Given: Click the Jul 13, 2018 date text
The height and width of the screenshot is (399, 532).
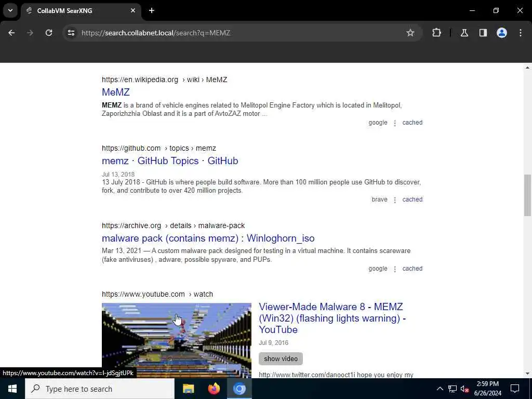Looking at the screenshot, I should pos(118,175).
